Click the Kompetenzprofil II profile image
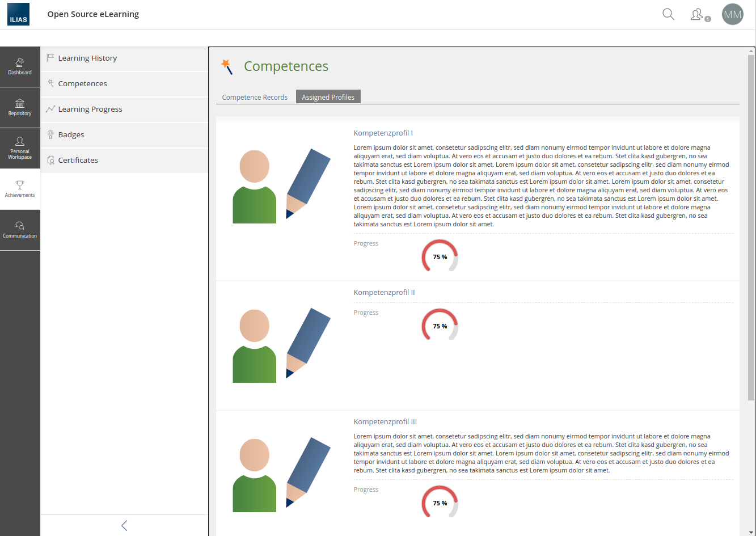The image size is (756, 536). pyautogui.click(x=281, y=345)
